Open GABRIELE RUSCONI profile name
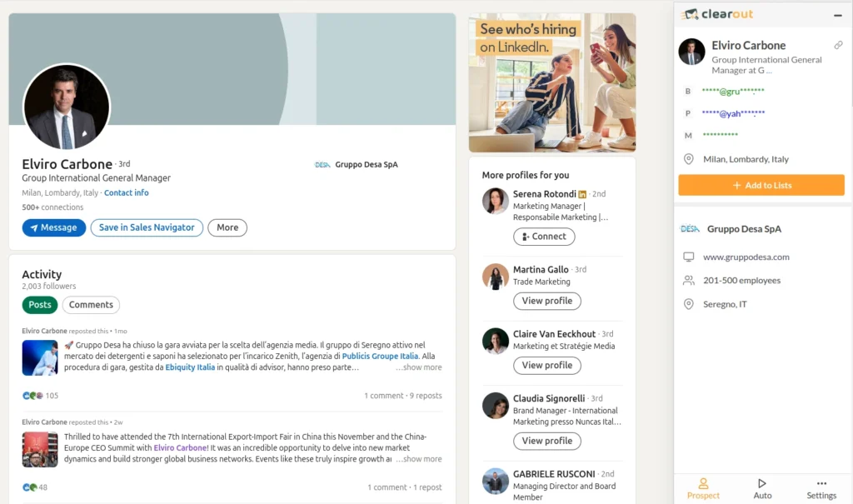 click(x=554, y=474)
